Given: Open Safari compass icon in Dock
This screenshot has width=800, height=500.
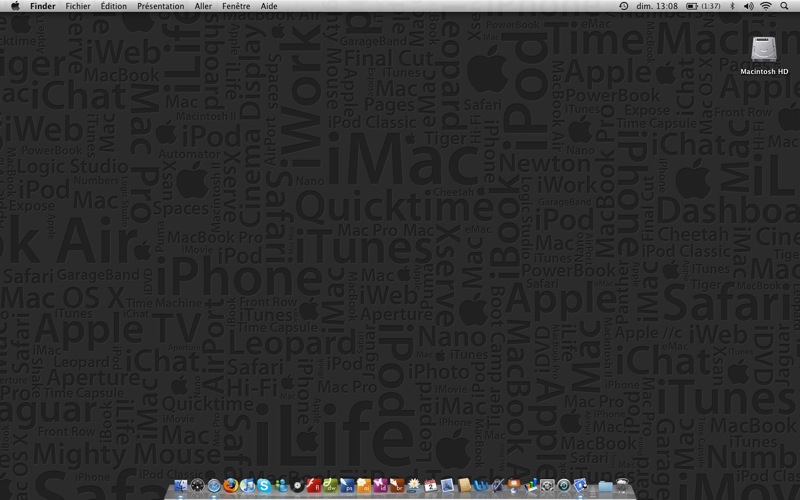Looking at the screenshot, I should 214,485.
